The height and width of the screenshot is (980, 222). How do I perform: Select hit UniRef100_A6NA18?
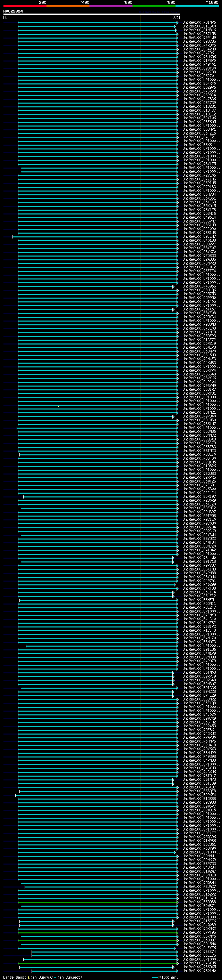199,875
